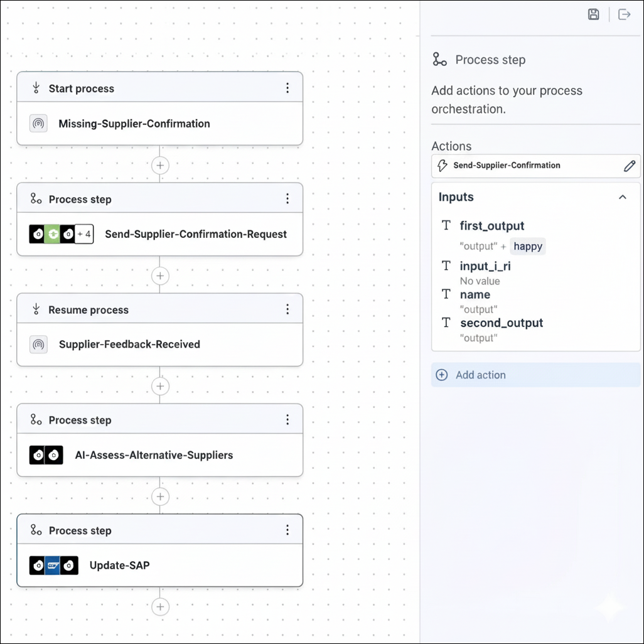Image resolution: width=644 pixels, height=644 pixels.
Task: Click the happy token under first_output
Action: click(527, 246)
